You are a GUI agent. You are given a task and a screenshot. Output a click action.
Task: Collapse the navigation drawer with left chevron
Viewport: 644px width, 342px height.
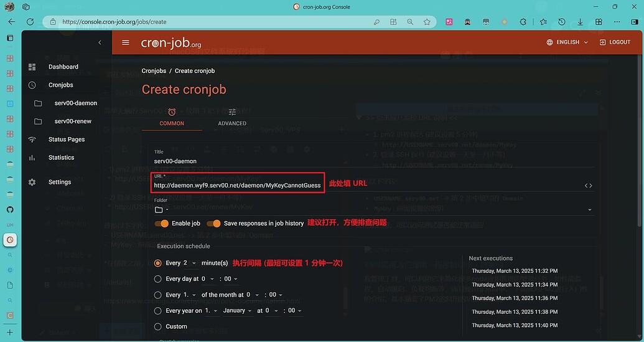[100, 42]
